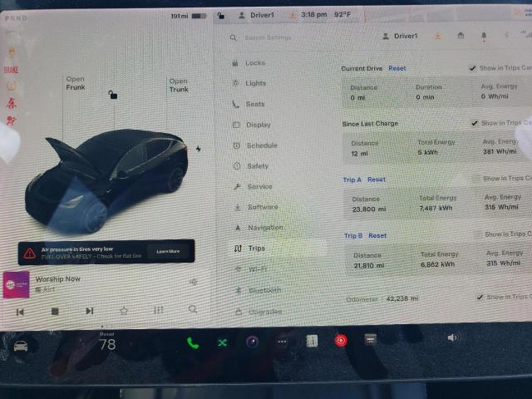The height and width of the screenshot is (399, 532).
Task: Tap the car unlock padlock icon
Action: (x=113, y=95)
